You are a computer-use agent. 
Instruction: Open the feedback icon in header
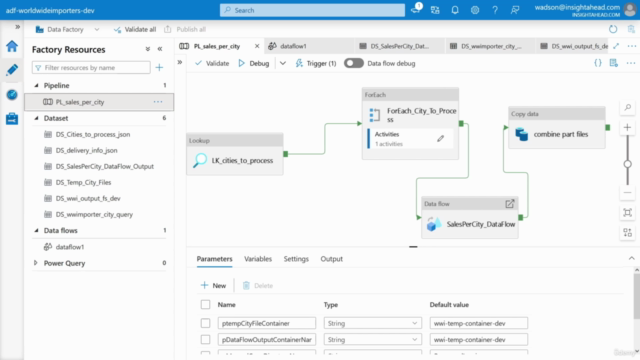coord(515,10)
